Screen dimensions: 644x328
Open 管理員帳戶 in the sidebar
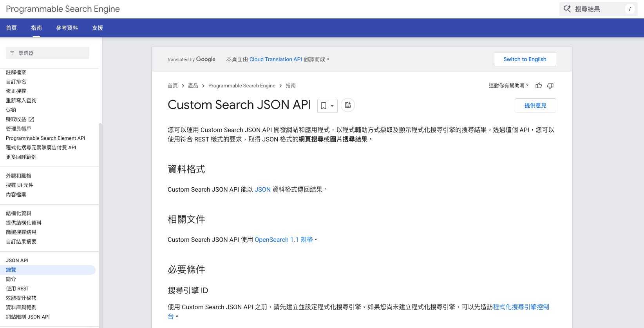[18, 129]
